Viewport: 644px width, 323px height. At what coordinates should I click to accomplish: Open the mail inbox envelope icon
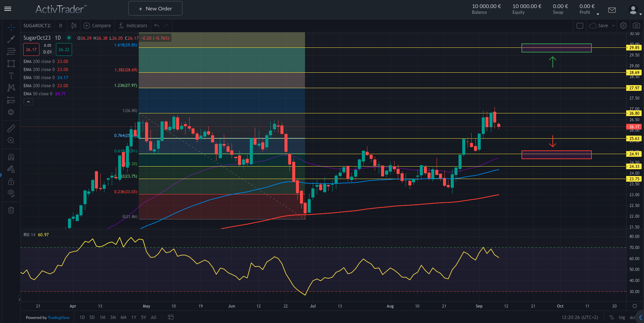point(612,10)
